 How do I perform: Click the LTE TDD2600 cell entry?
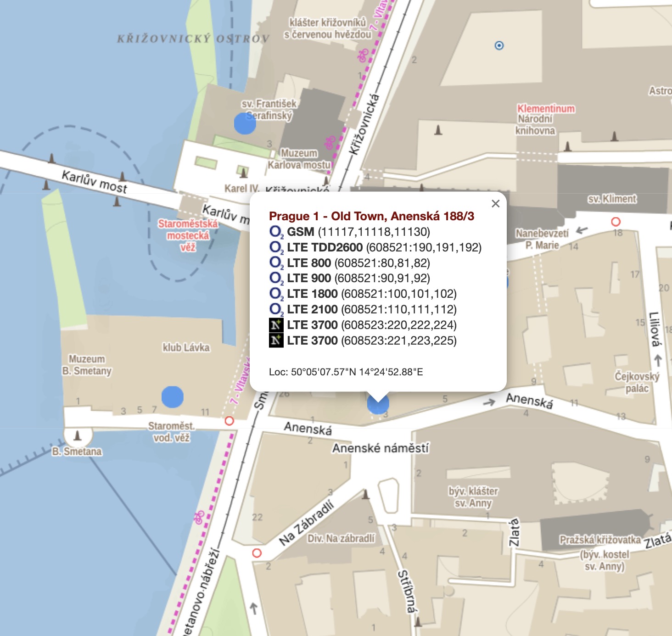click(x=384, y=247)
